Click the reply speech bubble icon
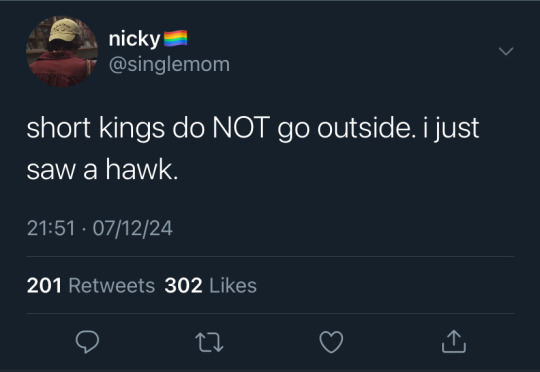 pos(87,342)
